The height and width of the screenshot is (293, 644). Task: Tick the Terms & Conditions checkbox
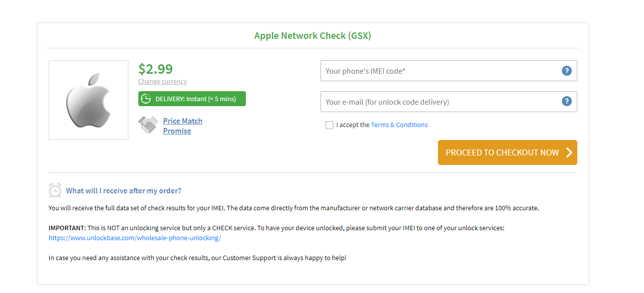click(x=329, y=125)
